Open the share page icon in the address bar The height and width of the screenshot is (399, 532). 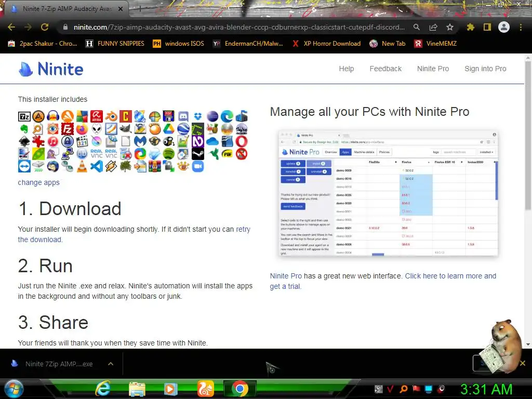point(433,27)
